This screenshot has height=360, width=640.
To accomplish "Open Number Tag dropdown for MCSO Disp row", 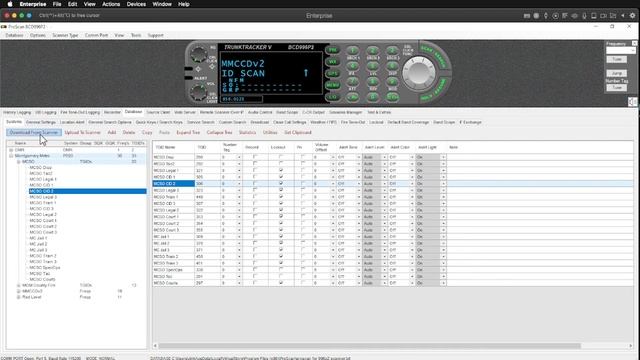I will (x=239, y=157).
